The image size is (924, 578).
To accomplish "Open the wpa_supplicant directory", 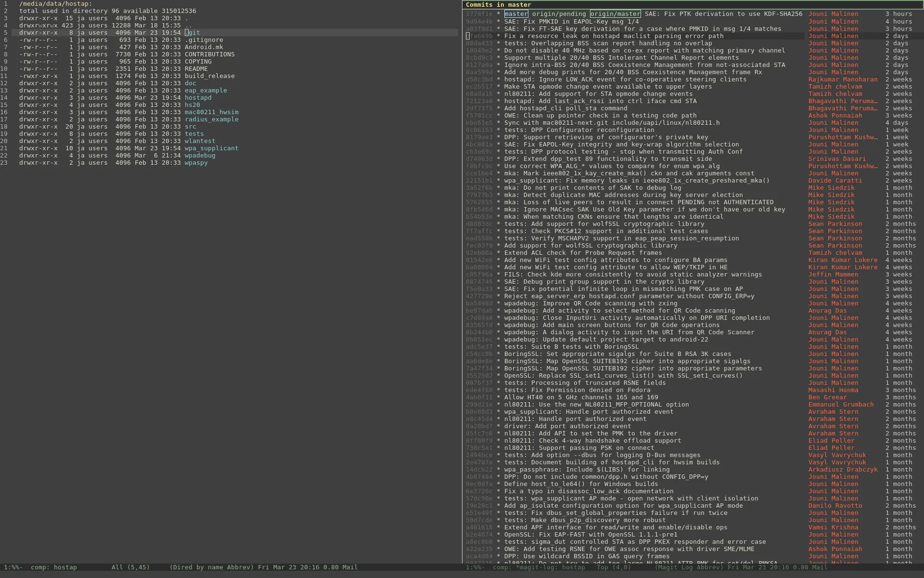I will [x=211, y=148].
